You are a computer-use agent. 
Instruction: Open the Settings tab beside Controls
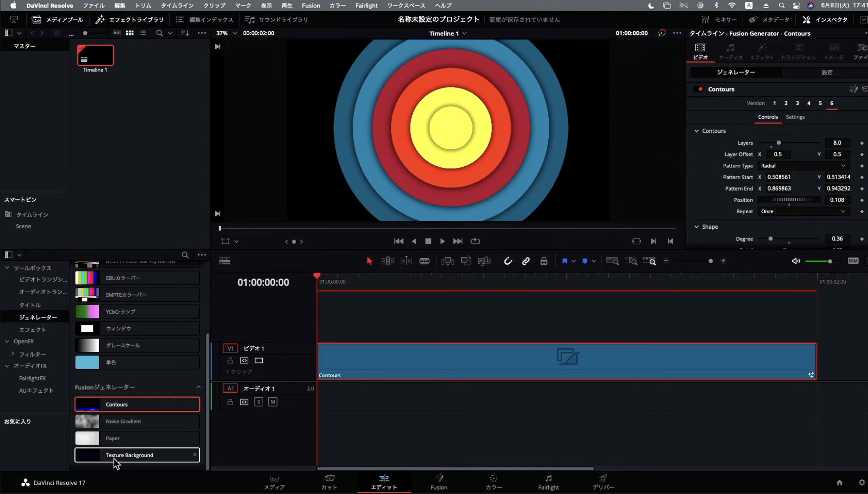pos(795,117)
